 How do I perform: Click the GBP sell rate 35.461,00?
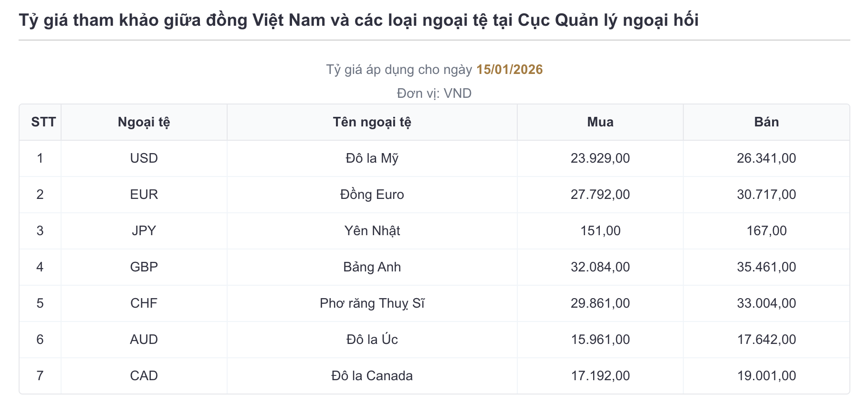[x=766, y=267]
